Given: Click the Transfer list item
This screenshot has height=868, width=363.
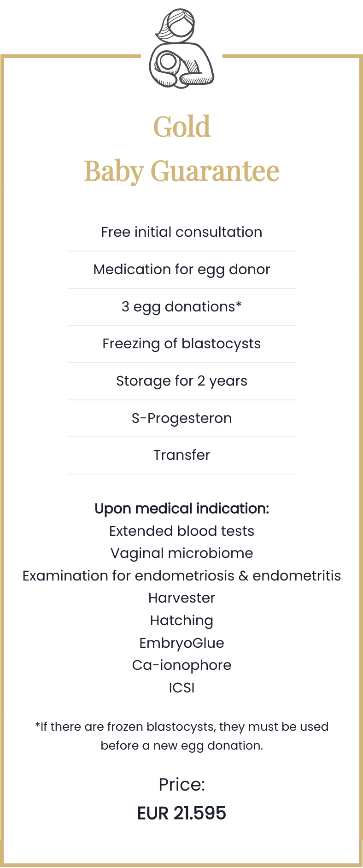Looking at the screenshot, I should [181, 455].
